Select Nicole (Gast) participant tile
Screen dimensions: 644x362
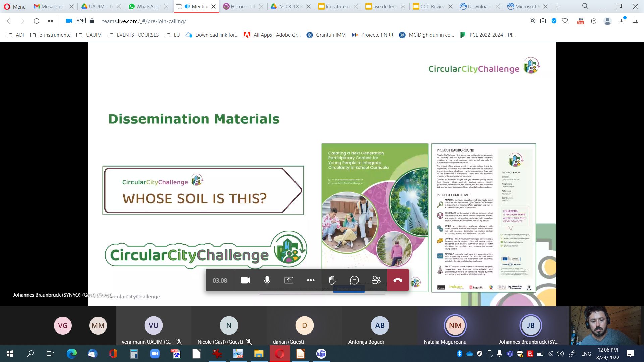[229, 325]
